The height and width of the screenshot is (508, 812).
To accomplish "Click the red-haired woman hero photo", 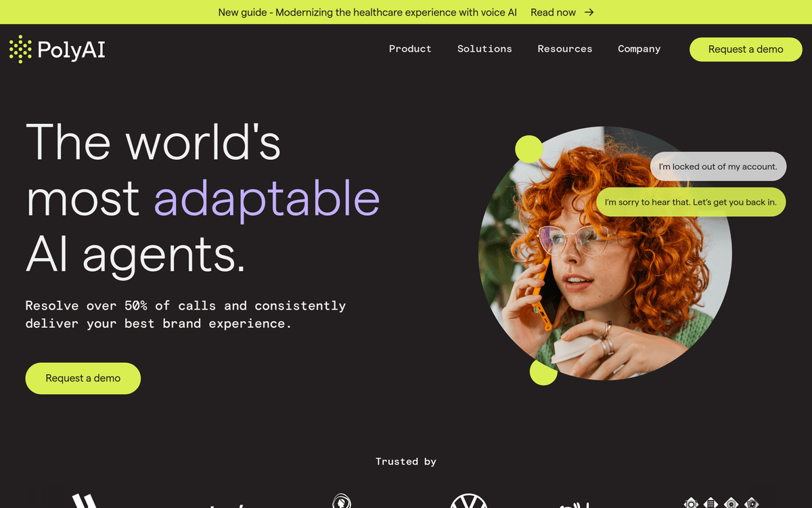I will tap(605, 253).
